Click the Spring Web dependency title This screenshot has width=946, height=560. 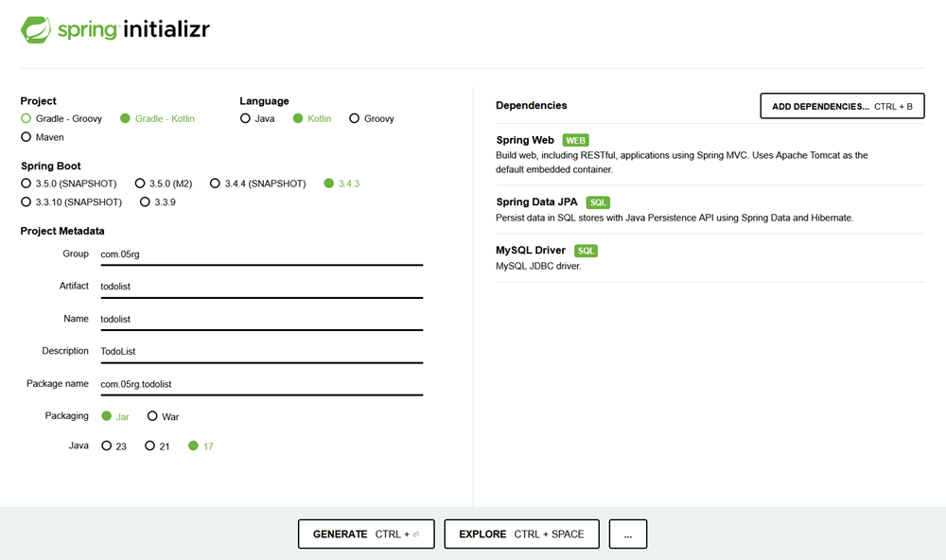[525, 140]
